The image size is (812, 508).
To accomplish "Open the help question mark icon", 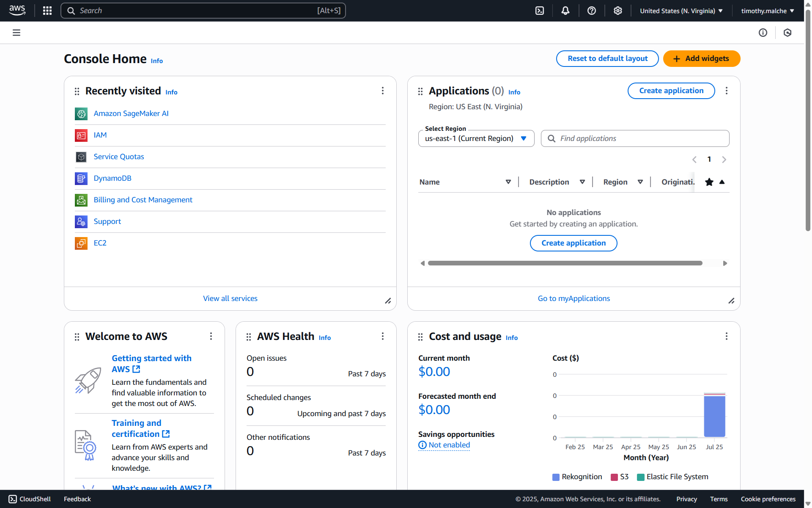I will coord(592,11).
